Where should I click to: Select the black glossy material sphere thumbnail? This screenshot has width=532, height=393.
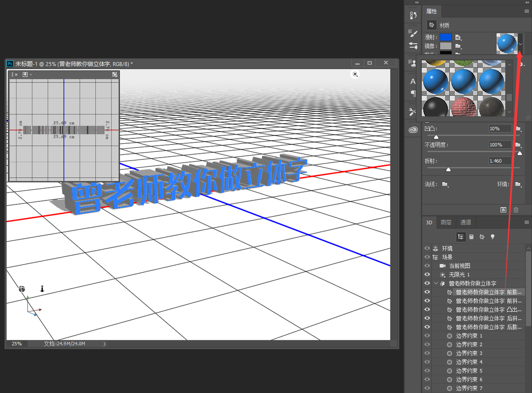click(435, 106)
